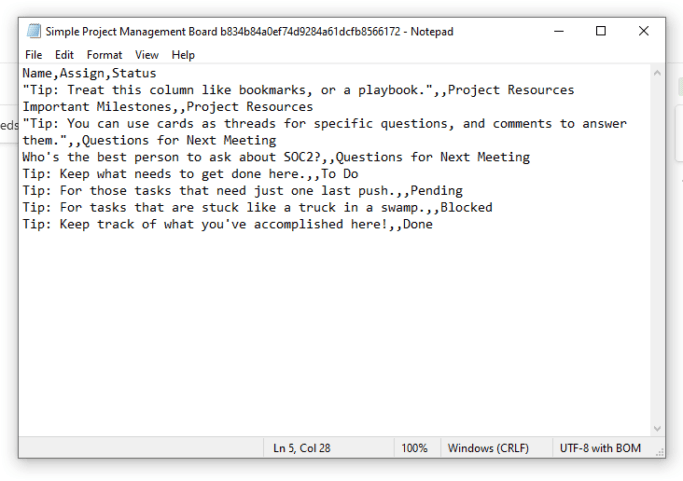This screenshot has height=481, width=683.
Task: Click the 100% zoom status indicator
Action: tap(414, 448)
